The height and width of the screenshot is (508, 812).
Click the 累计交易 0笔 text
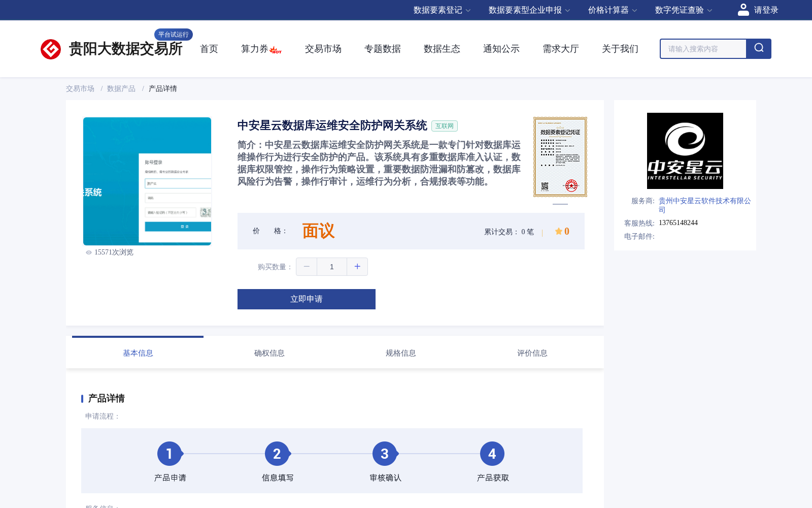coord(509,232)
